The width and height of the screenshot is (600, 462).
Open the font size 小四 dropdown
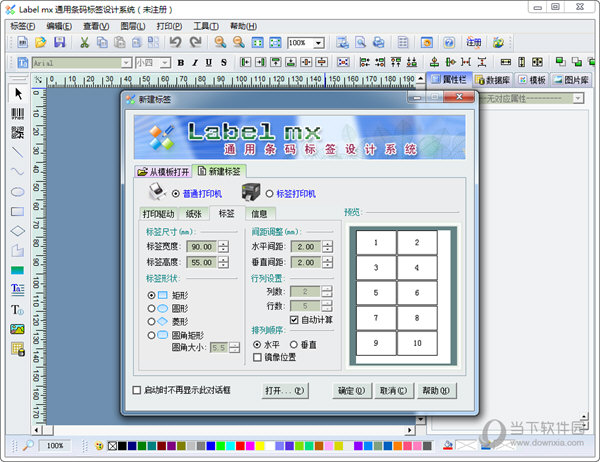point(165,63)
